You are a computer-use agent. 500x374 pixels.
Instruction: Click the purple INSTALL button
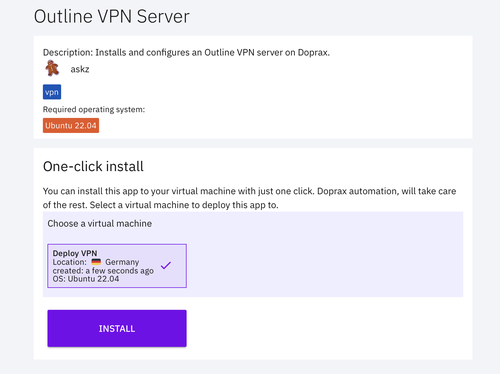tap(117, 328)
